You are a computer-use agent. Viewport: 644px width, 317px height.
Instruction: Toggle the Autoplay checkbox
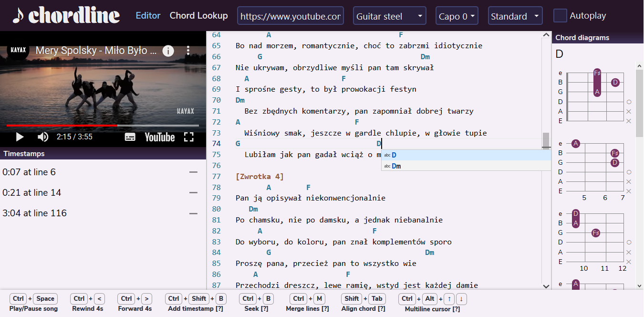tap(560, 16)
